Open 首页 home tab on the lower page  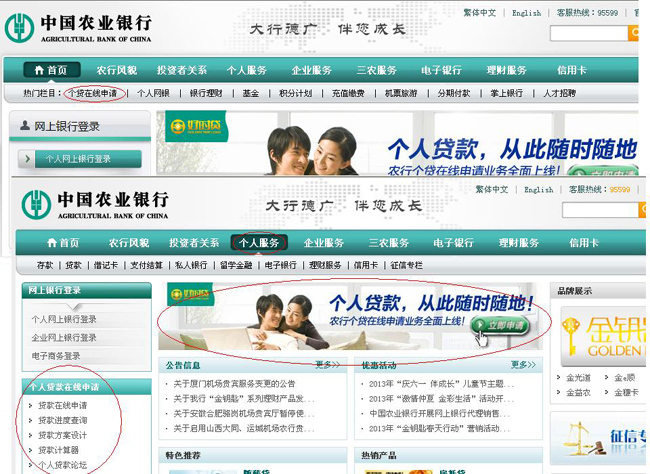pos(63,243)
